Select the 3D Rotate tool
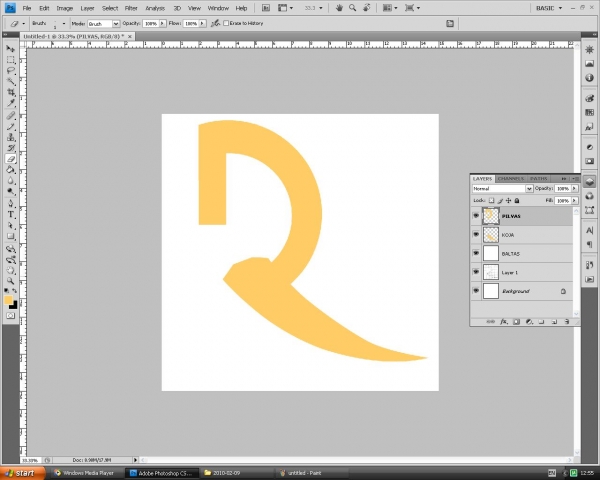This screenshot has width=600, height=480. pos(11,249)
